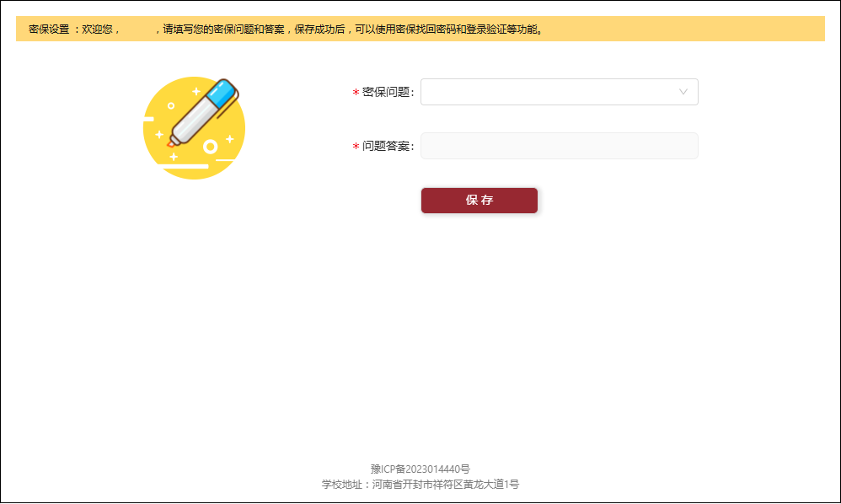
Task: Click the chevron arrow in 密保问题 box
Action: coord(683,92)
